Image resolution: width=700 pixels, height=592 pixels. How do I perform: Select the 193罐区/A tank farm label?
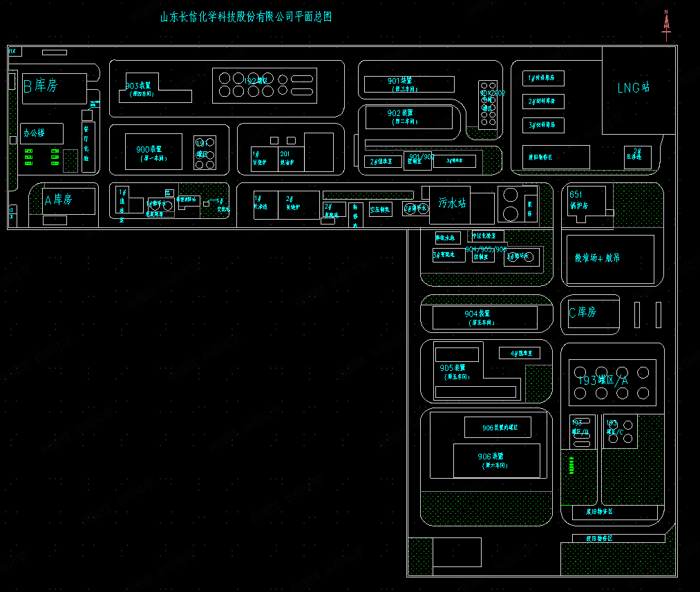603,379
